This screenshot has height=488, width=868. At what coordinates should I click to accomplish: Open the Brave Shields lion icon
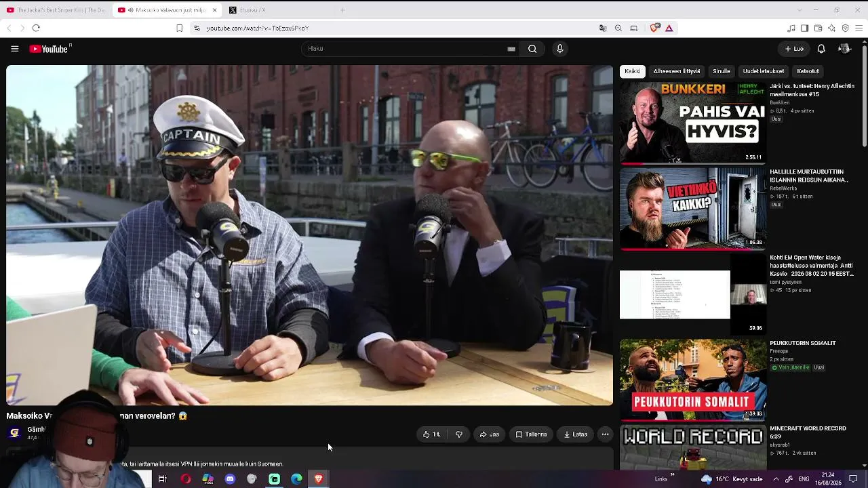pos(654,28)
